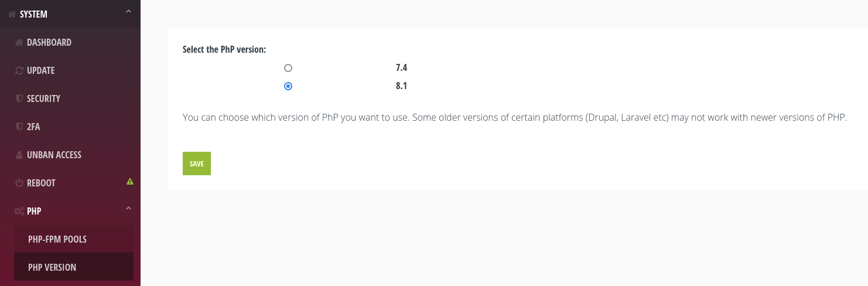Open the PHP Version menu item

pos(74,267)
